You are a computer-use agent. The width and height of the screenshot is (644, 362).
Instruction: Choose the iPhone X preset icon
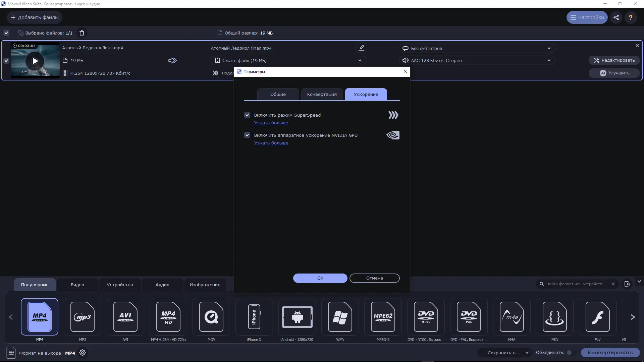pos(254,317)
